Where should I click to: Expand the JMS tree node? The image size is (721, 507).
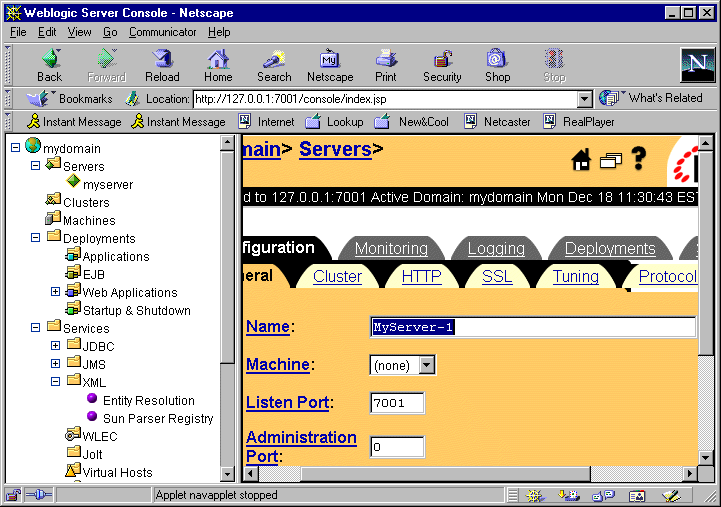(55, 364)
